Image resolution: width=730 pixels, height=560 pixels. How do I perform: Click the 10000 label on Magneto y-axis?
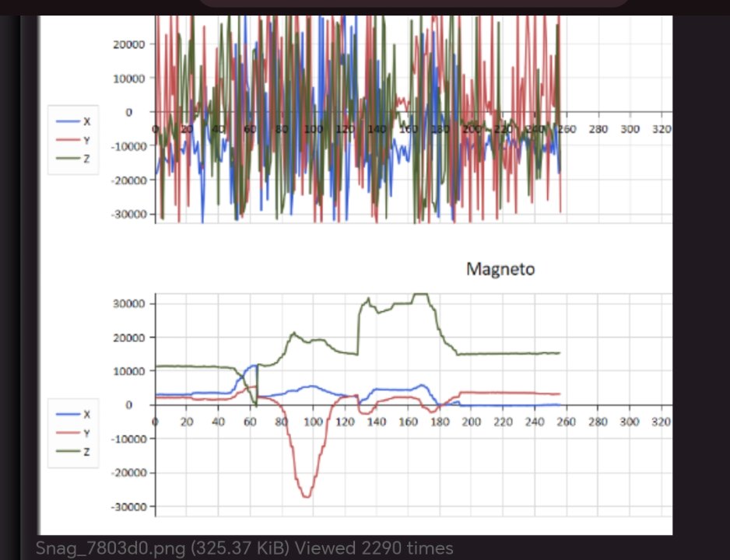tap(128, 371)
